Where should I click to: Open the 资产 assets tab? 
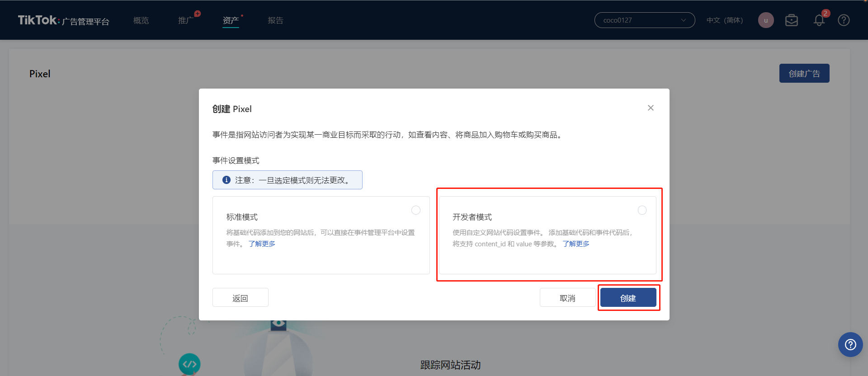pos(231,20)
